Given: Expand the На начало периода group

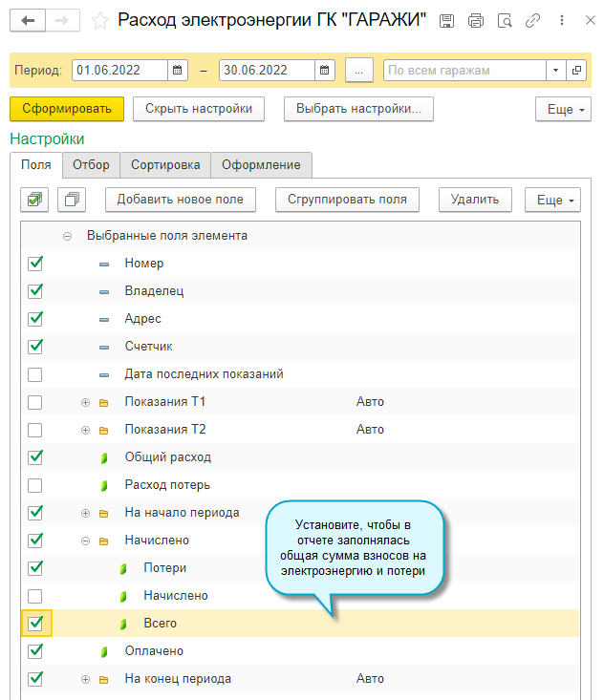Looking at the screenshot, I should (x=85, y=514).
